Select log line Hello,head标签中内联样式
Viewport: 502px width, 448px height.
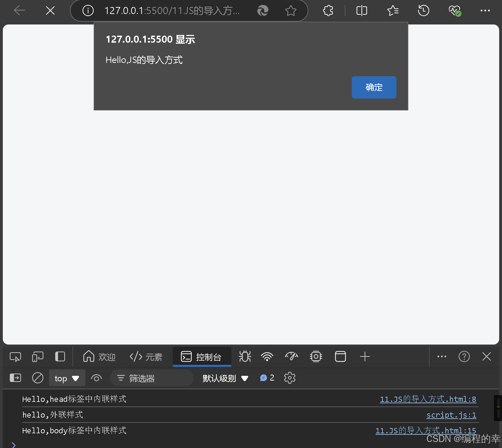[x=74, y=399]
